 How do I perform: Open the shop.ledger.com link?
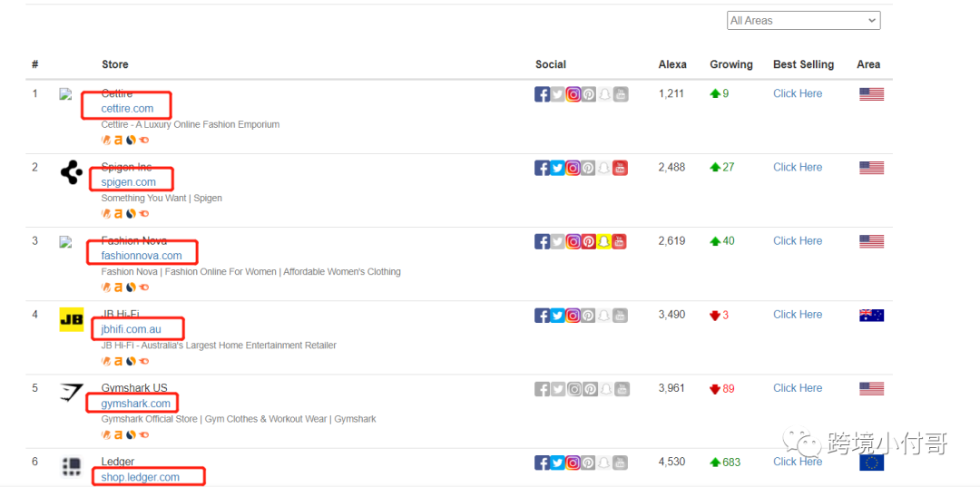(140, 477)
